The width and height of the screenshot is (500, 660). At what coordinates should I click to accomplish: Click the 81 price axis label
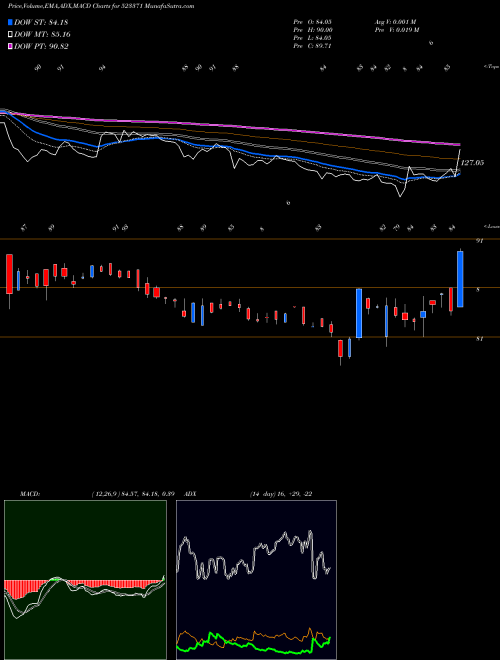click(x=480, y=339)
